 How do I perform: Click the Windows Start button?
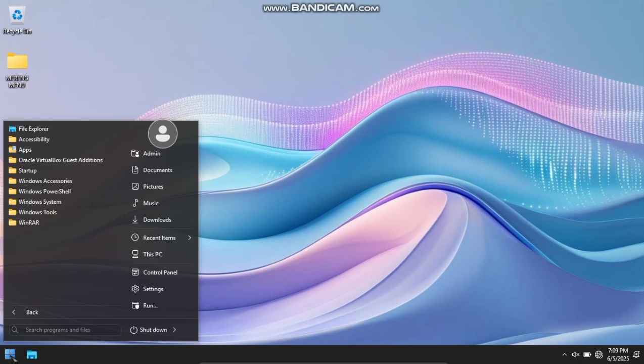(10, 354)
